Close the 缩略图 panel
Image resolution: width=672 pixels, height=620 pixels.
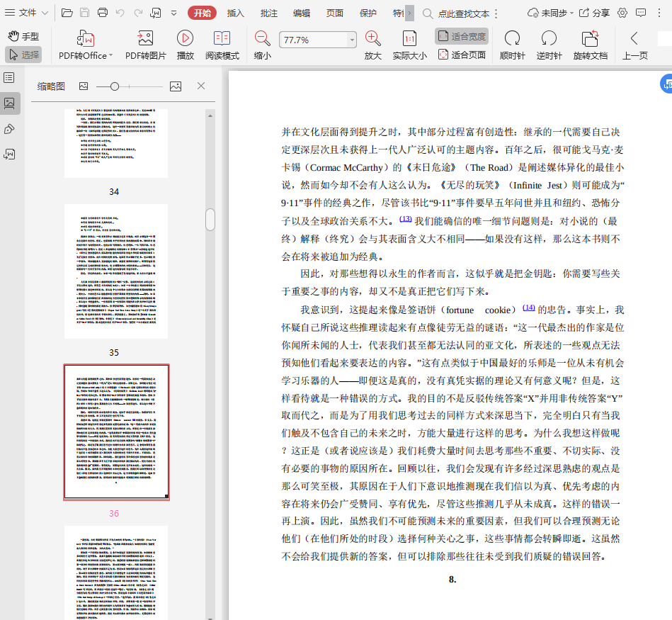201,86
